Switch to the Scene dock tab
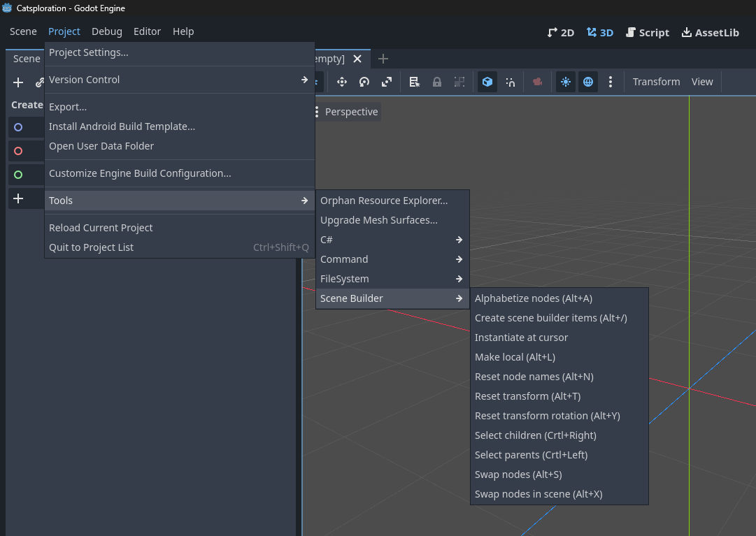The width and height of the screenshot is (756, 536). click(x=27, y=59)
